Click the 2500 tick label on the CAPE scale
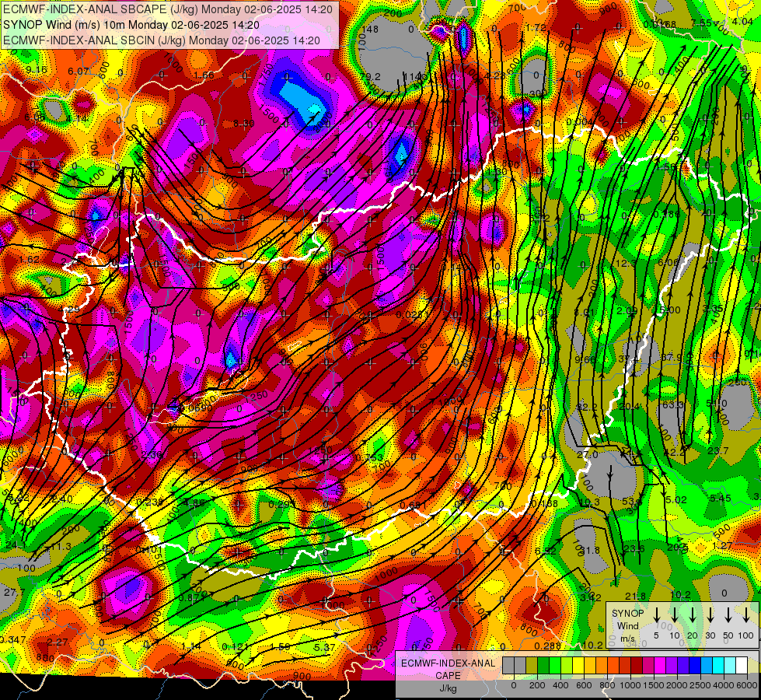 (700, 685)
